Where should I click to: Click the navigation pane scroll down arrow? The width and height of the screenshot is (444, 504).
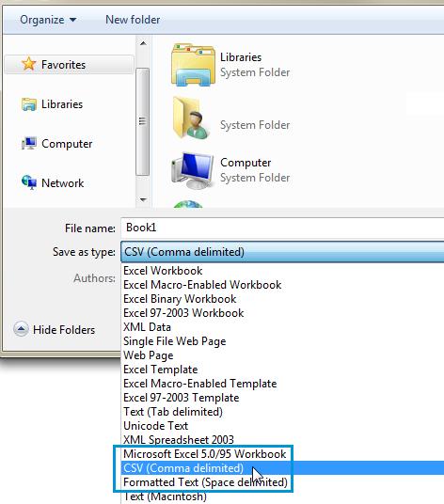pyautogui.click(x=143, y=199)
